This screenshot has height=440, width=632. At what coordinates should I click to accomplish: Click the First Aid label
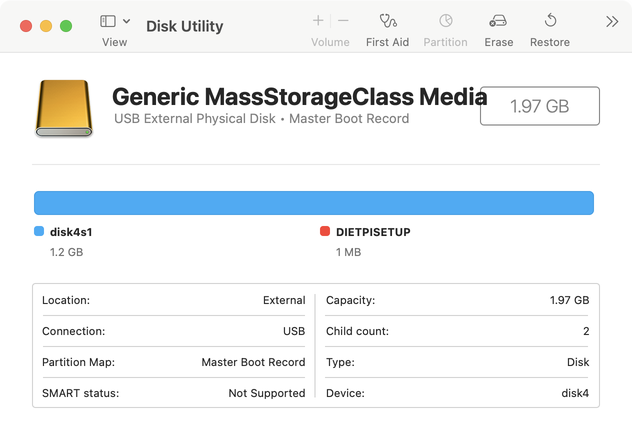coord(387,42)
